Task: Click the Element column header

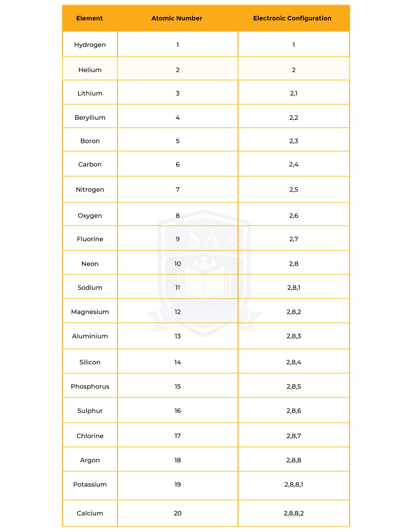Action: coord(89,18)
